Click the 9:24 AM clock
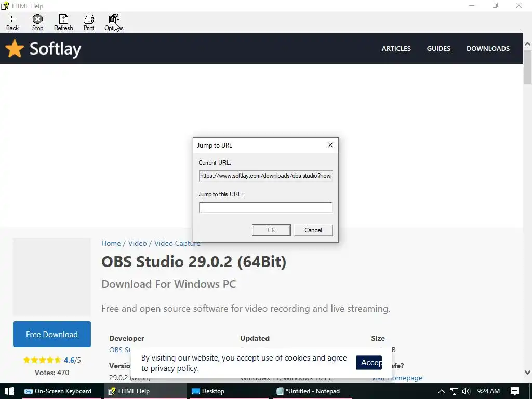532x399 pixels. pos(488,391)
